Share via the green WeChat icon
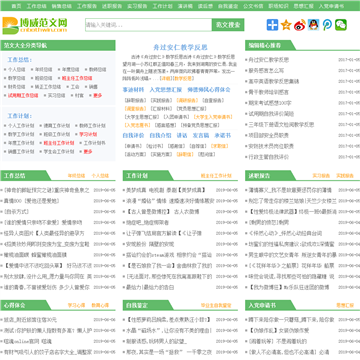 (x=341, y=25)
